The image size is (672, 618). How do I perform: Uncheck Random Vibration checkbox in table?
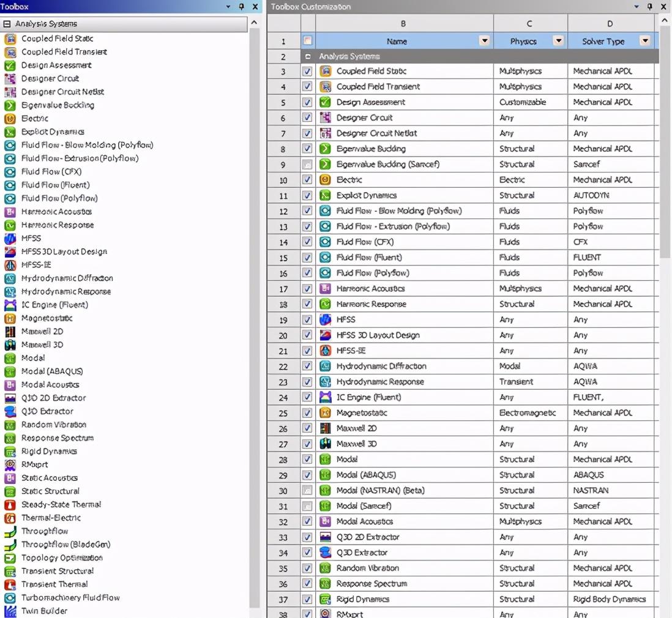pos(307,568)
